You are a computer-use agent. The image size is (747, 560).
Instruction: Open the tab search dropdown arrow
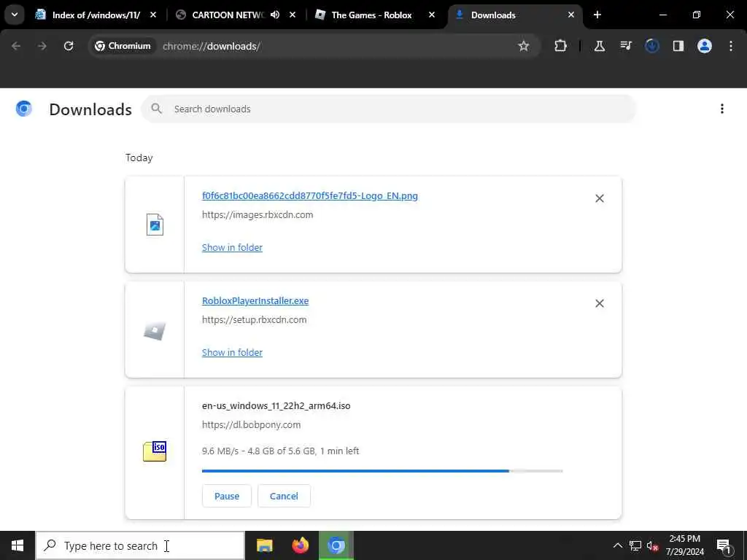click(15, 15)
